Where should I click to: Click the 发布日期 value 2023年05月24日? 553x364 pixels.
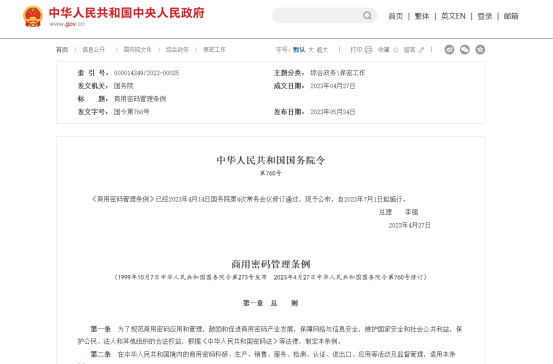[x=333, y=112]
